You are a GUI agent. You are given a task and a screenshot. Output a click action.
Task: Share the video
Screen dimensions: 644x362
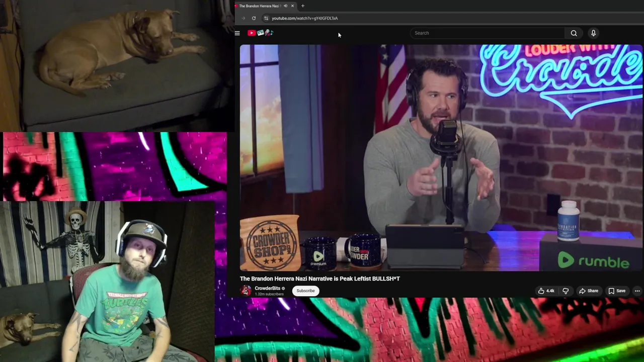(588, 291)
